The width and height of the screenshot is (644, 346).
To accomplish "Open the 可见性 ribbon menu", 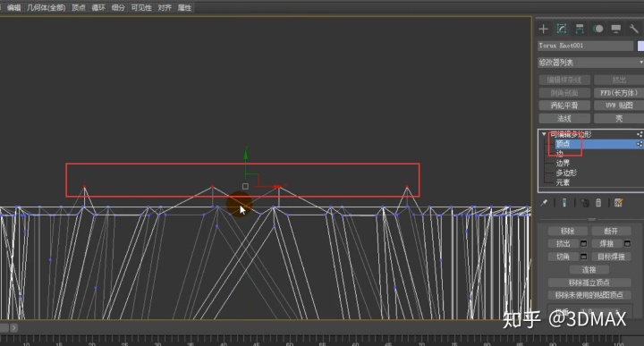I will 141,7.
